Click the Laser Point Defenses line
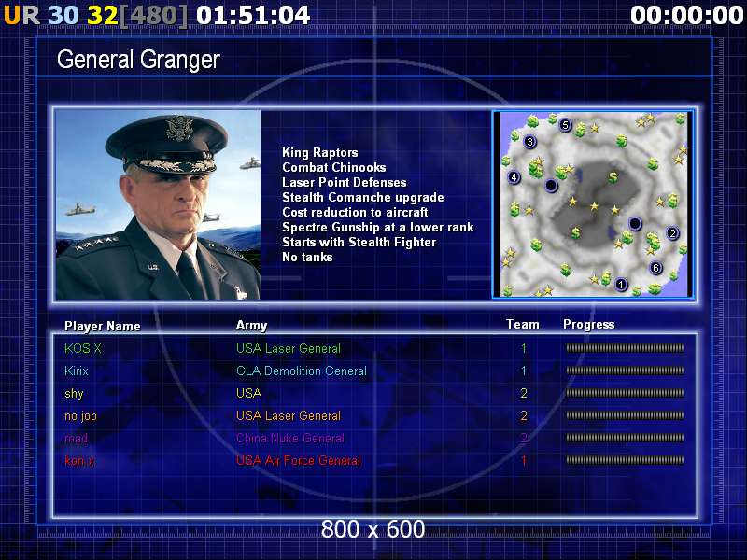747x560 pixels. click(x=345, y=182)
